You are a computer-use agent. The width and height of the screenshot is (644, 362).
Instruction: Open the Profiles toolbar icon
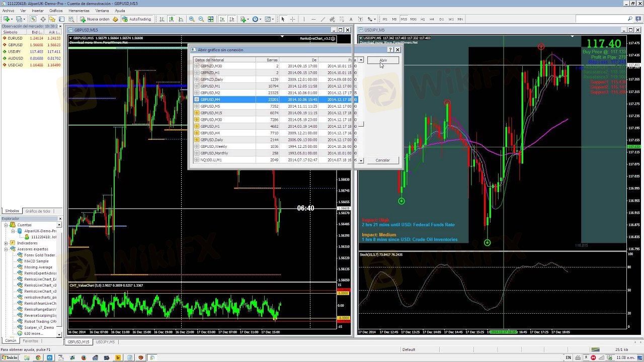pos(19,19)
